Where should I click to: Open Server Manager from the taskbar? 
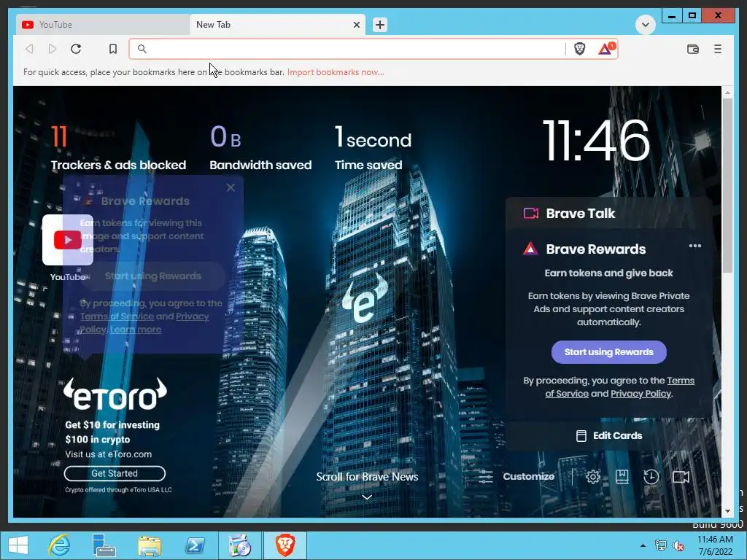104,545
